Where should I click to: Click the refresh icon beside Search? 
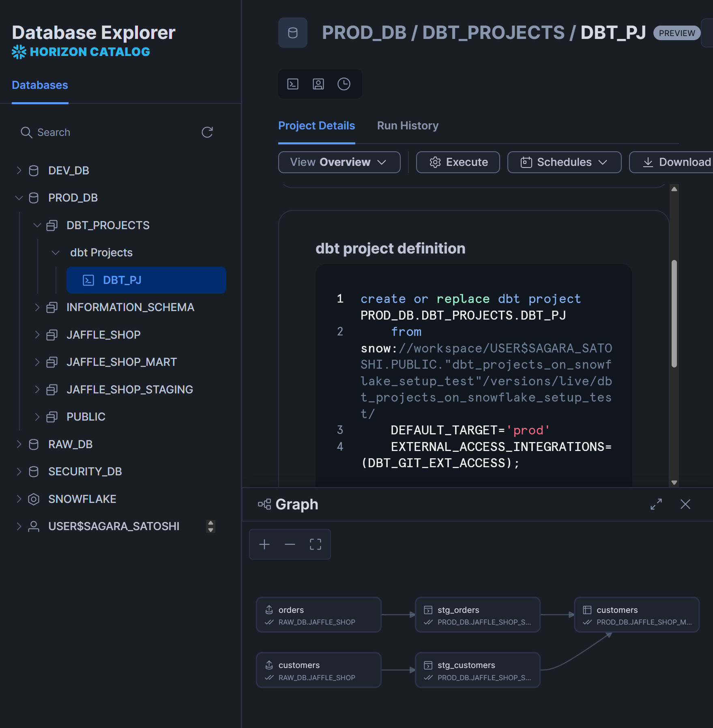207,132
